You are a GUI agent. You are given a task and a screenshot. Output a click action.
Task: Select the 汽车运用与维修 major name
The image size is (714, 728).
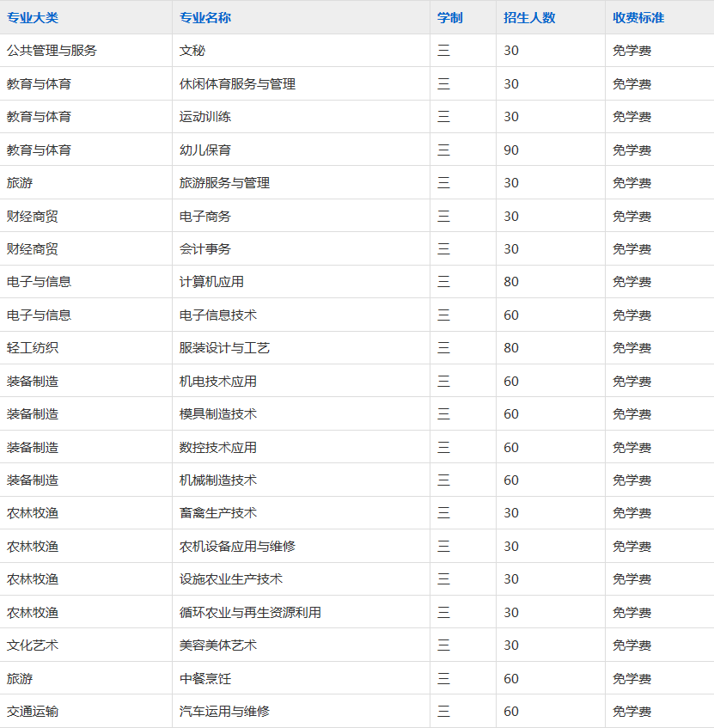coord(224,712)
